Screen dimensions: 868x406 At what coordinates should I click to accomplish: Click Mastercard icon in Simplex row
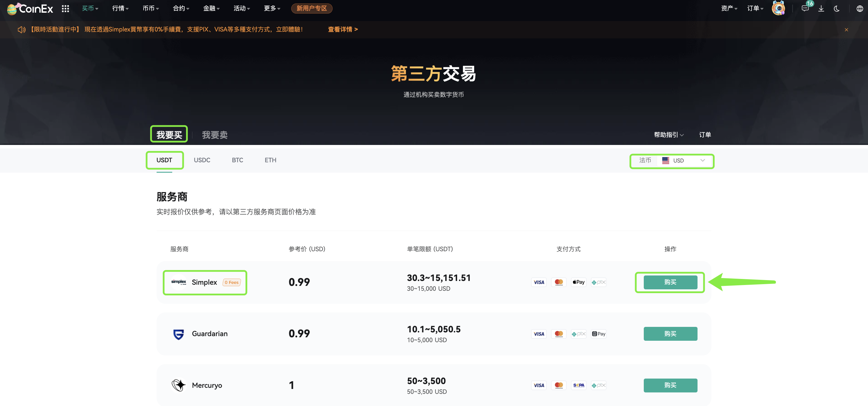559,282
